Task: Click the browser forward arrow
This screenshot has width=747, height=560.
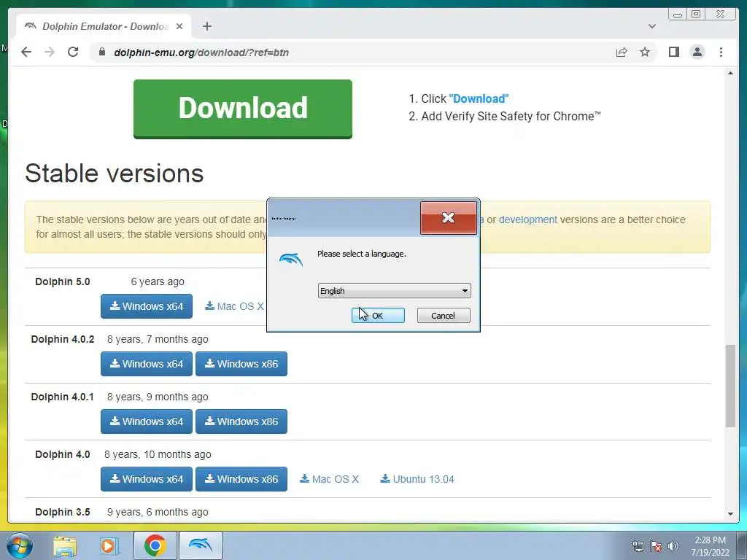Action: (50, 52)
